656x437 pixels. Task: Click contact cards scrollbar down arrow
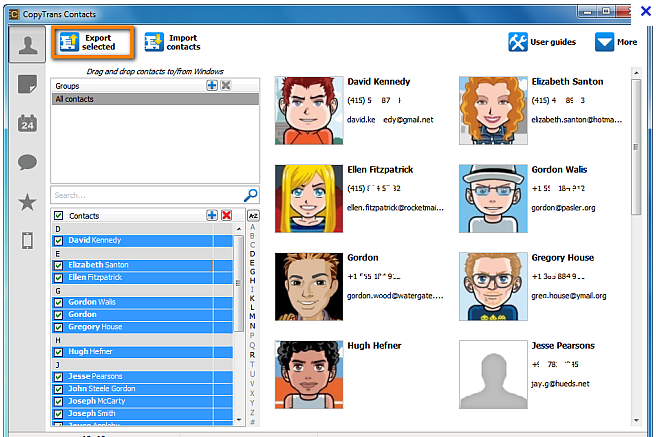636,421
